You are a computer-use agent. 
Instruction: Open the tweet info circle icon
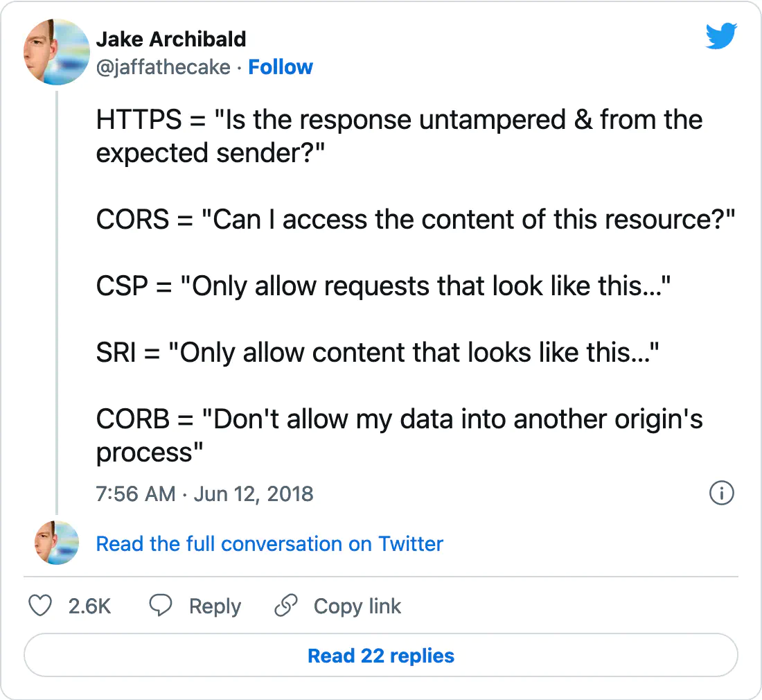tap(722, 493)
